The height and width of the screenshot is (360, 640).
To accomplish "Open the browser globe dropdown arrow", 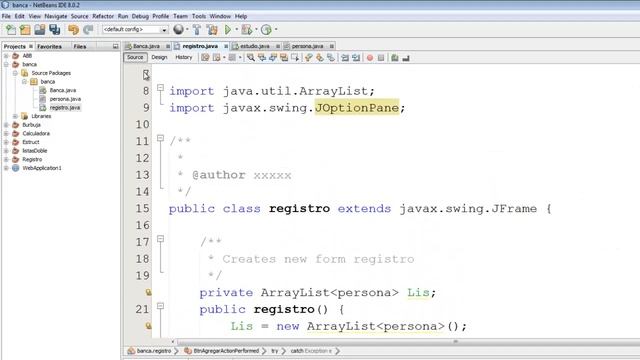I will 187,29.
